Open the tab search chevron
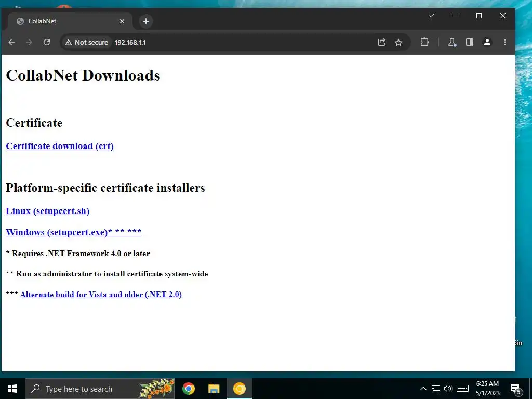This screenshot has height=399, width=532. click(x=431, y=16)
